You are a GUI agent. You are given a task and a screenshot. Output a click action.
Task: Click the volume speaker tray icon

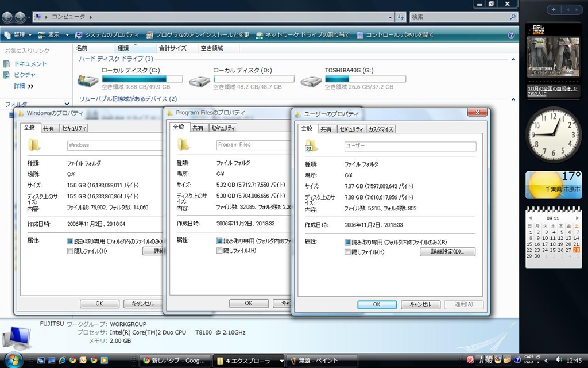coord(558,360)
